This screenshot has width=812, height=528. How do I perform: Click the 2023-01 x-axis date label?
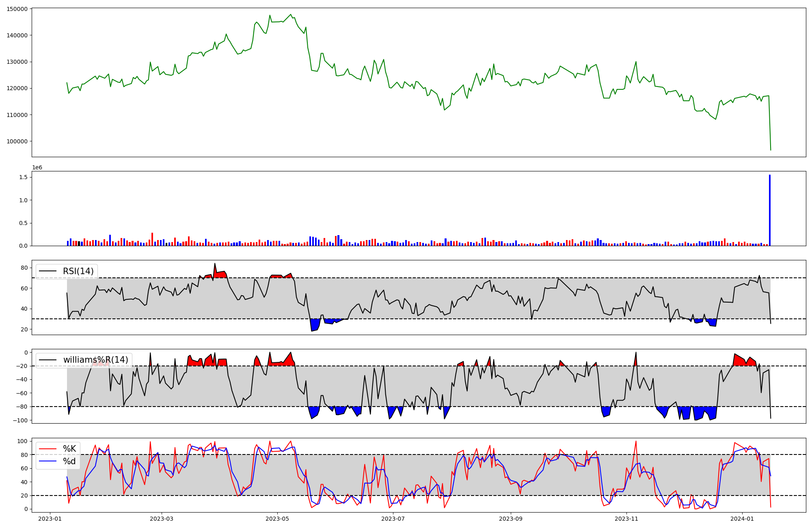(50, 519)
